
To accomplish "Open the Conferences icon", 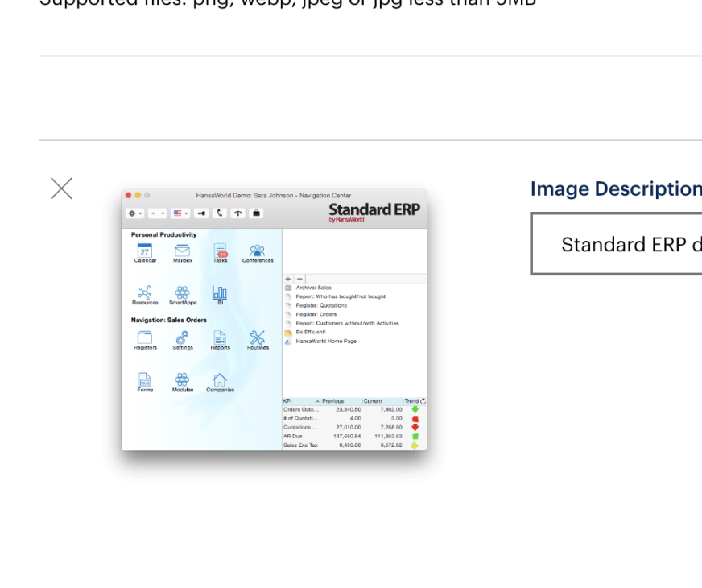I will point(258,252).
